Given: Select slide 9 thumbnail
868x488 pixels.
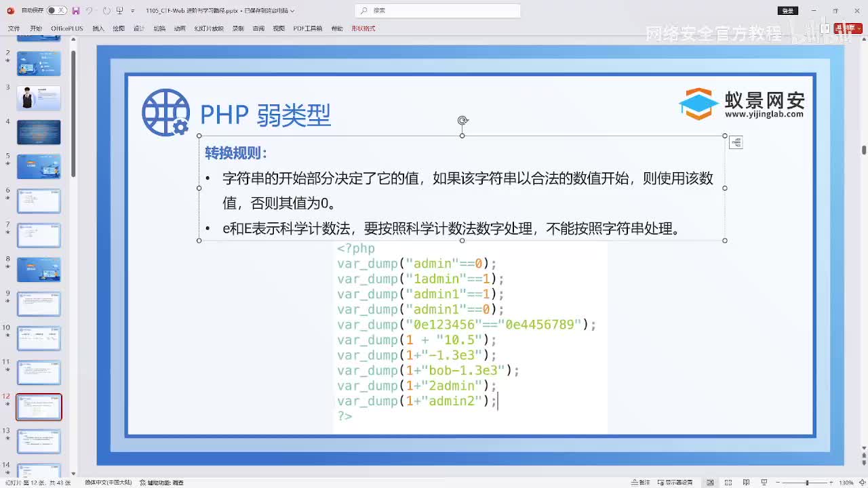Looking at the screenshot, I should coord(39,304).
